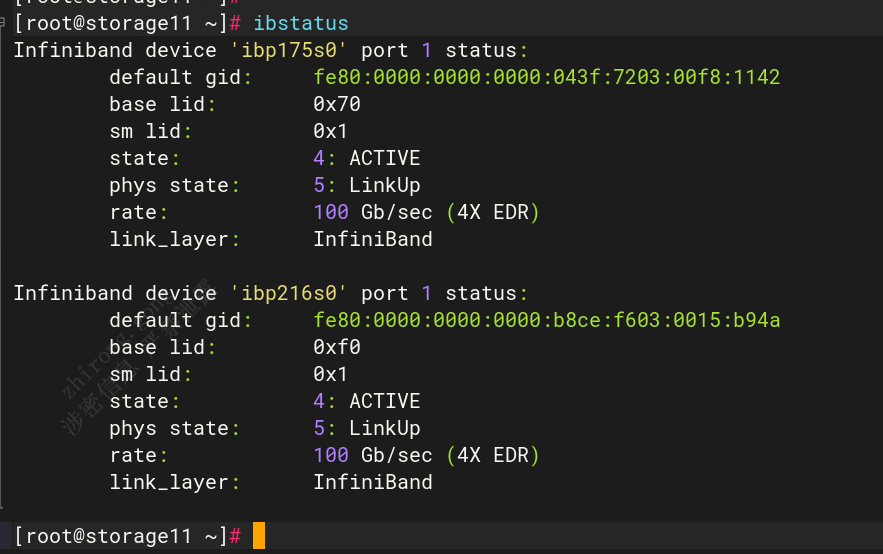Click sm lid 0x1 under ibp175s0
The image size is (883, 554).
click(x=331, y=131)
